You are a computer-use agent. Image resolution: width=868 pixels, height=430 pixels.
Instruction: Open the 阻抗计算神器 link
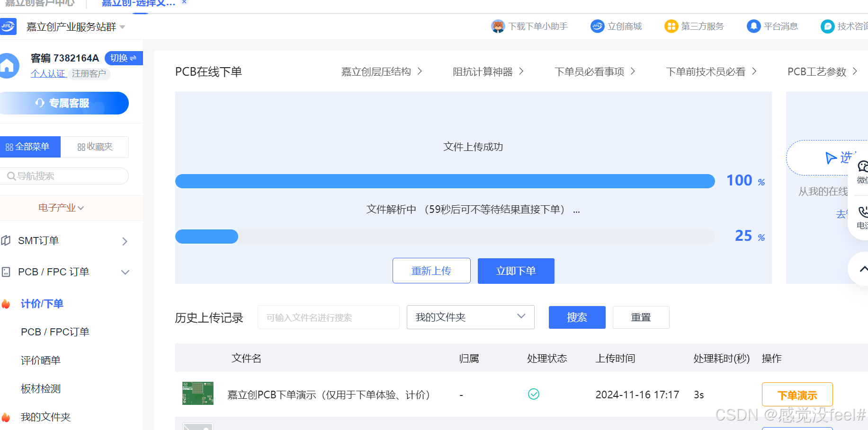point(488,72)
